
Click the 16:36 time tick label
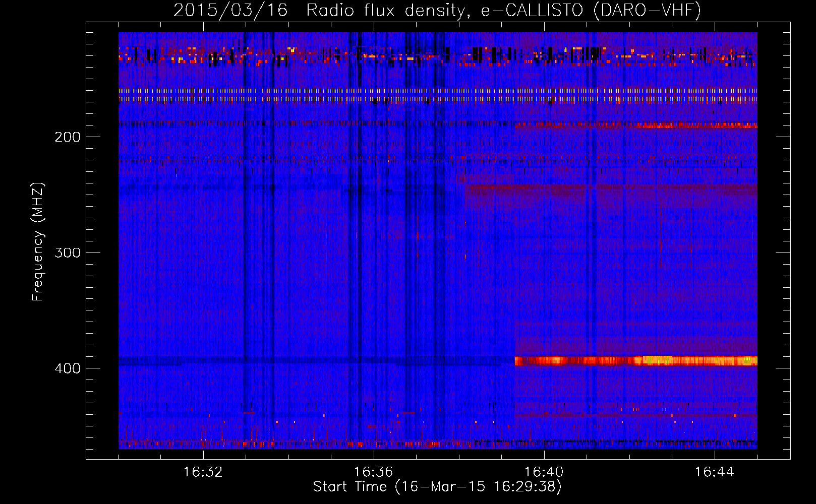[x=374, y=472]
